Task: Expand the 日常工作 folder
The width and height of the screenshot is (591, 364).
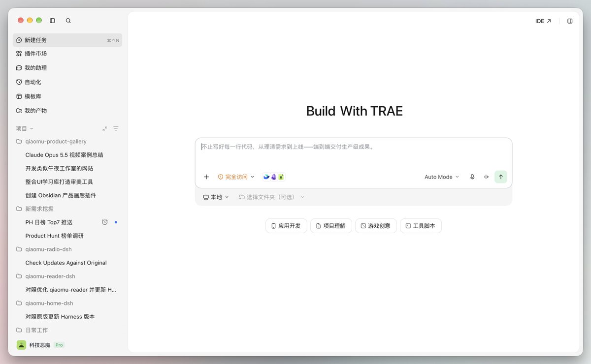Action: pos(67,330)
